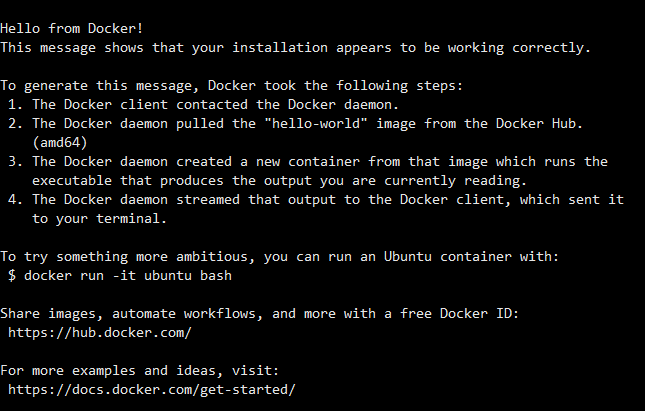Click the 'installation appears to be working correctly' line
Screen dimensions: 645x411
[295, 48]
